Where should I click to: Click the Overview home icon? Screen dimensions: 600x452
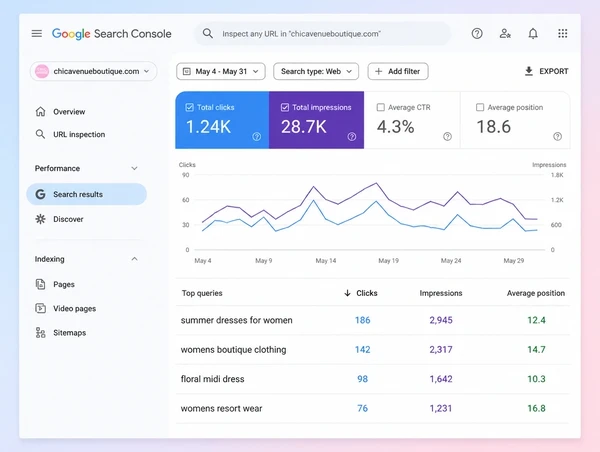[40, 111]
